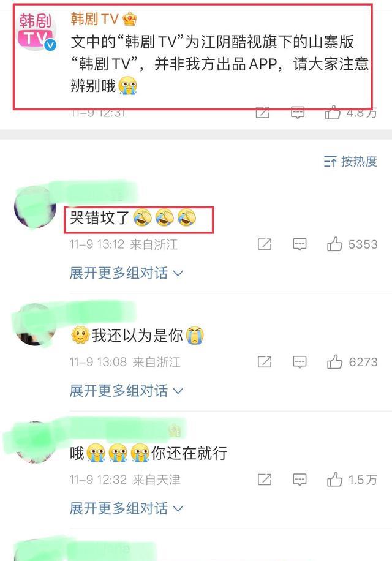Open comments on the 韩剧TV post
392x561 pixels.
(x=298, y=112)
